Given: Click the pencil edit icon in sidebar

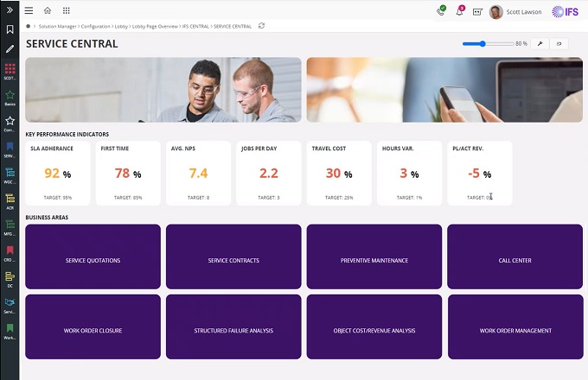Looking at the screenshot, I should click(x=10, y=48).
